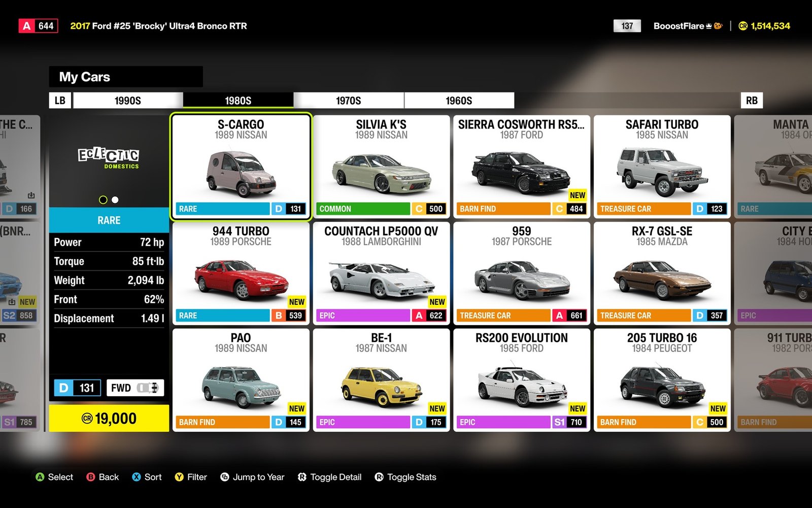Click the Torque 85 ft·lb stat row
The width and height of the screenshot is (812, 508).
click(x=109, y=261)
